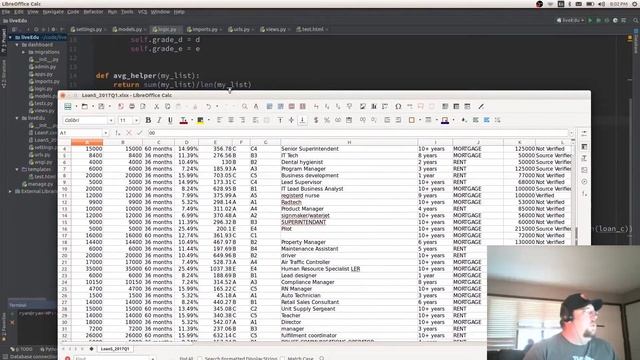The width and height of the screenshot is (640, 360).
Task: Click the Format as Currency icon
Action: click(x=316, y=120)
